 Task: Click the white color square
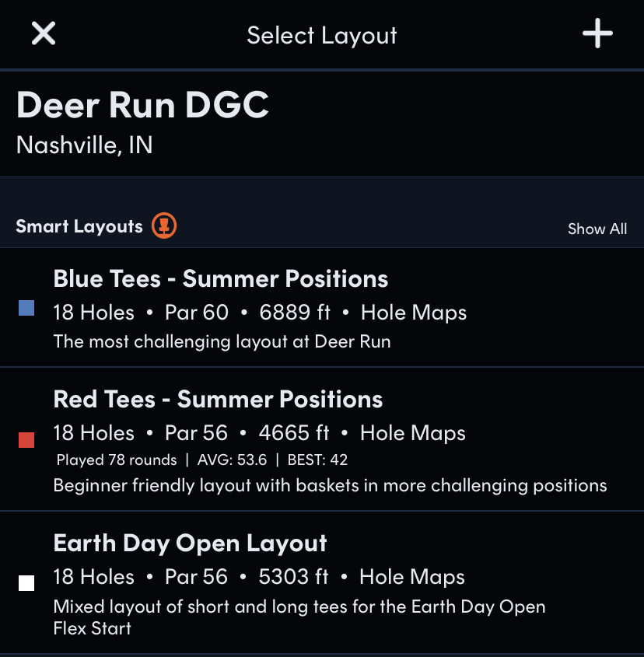(26, 583)
